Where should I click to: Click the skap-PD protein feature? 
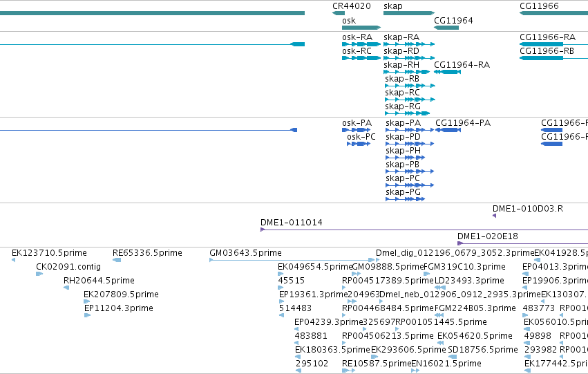410,144
